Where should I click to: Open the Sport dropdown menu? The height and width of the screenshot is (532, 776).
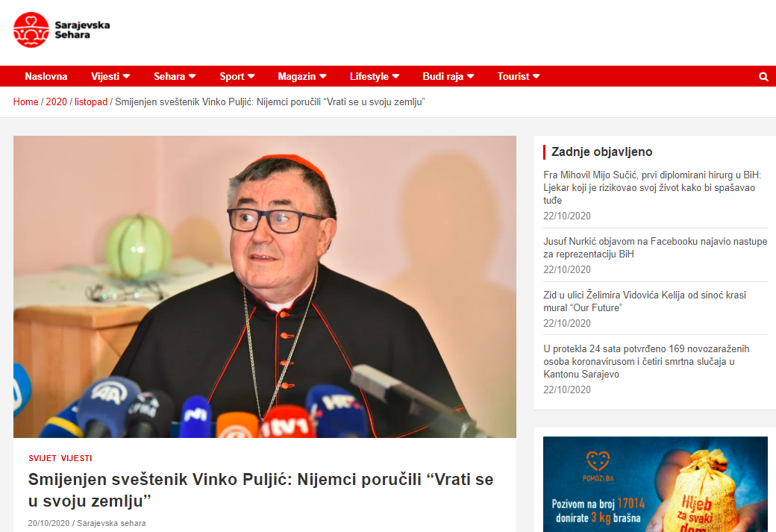tap(237, 76)
